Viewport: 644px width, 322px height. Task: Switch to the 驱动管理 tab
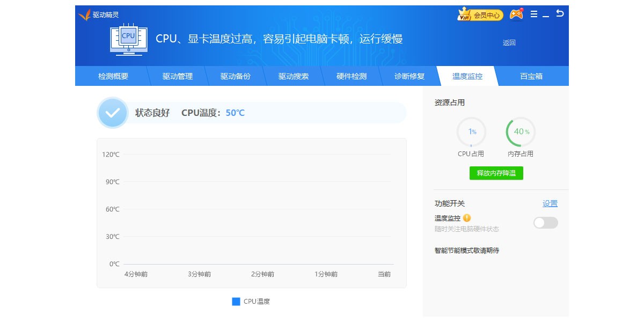[x=178, y=76]
